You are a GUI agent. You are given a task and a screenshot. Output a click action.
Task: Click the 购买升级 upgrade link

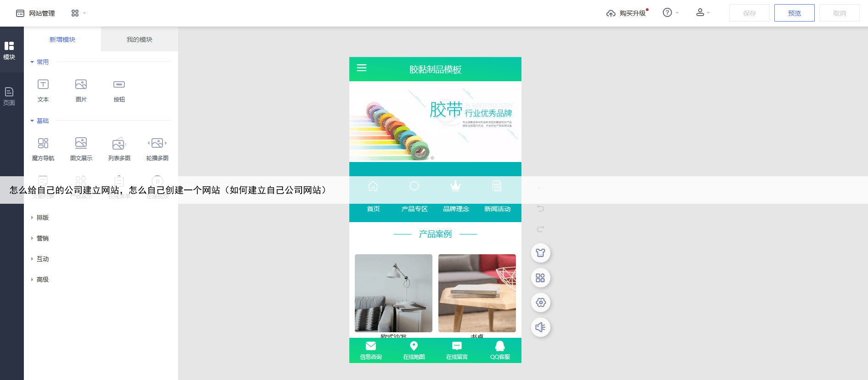click(627, 13)
